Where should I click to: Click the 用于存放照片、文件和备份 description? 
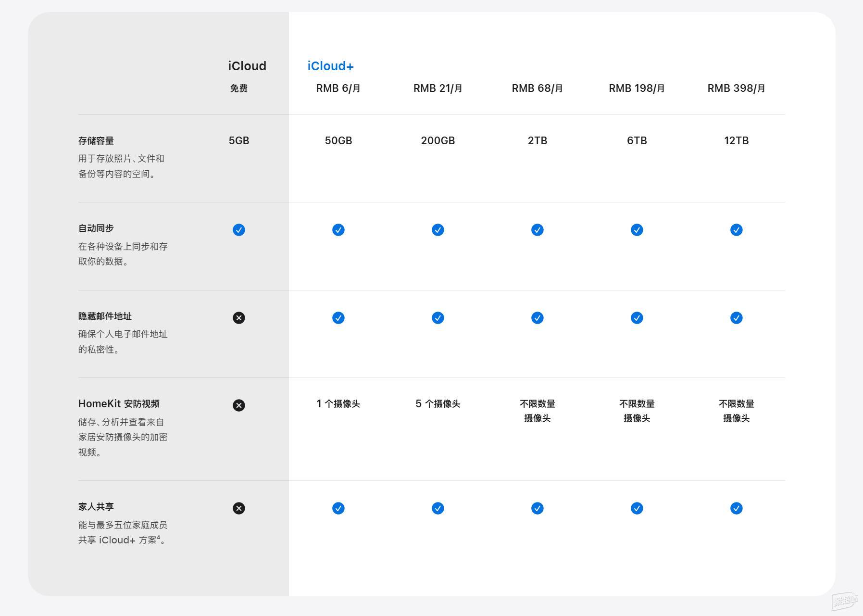pos(121,166)
